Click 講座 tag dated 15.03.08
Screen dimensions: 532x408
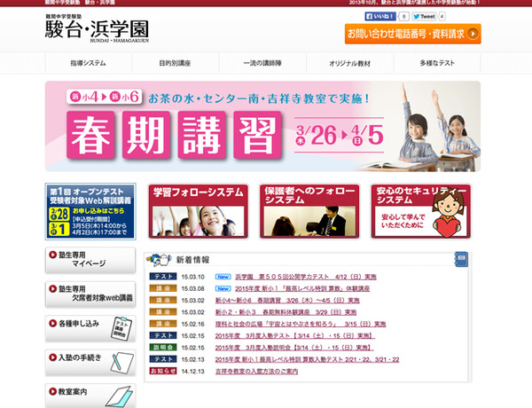(163, 288)
